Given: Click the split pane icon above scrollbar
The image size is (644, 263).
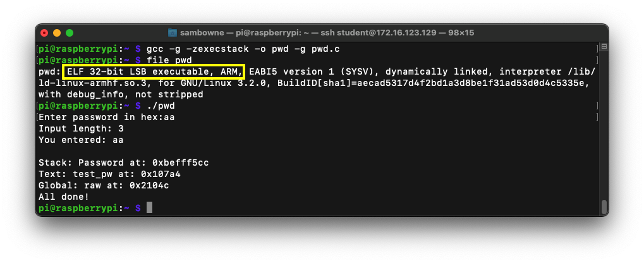Looking at the screenshot, I should point(604,47).
